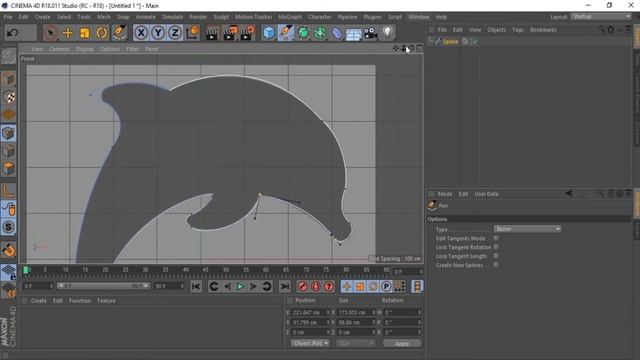Screen dimensions: 640x360
Task: Toggle Y axis lock
Action: click(158, 33)
